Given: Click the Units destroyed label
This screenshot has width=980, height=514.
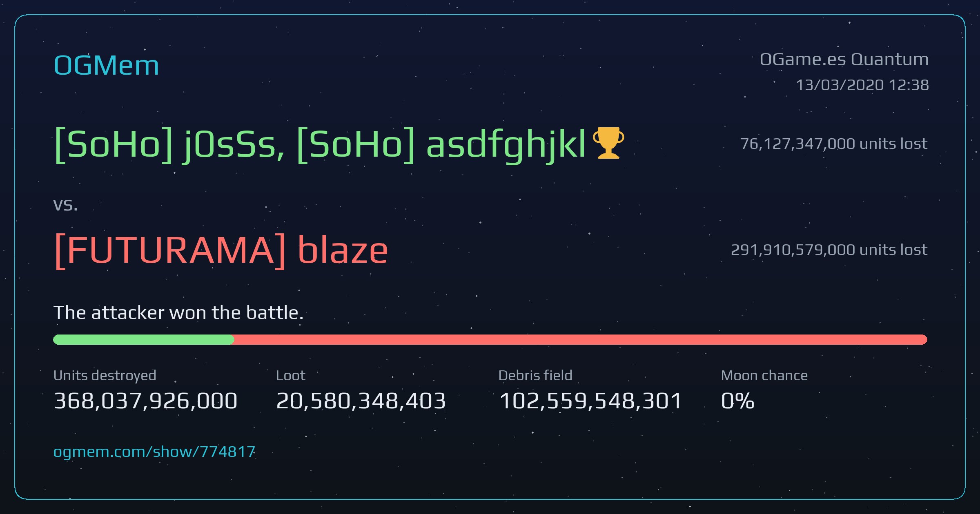Looking at the screenshot, I should pyautogui.click(x=105, y=375).
